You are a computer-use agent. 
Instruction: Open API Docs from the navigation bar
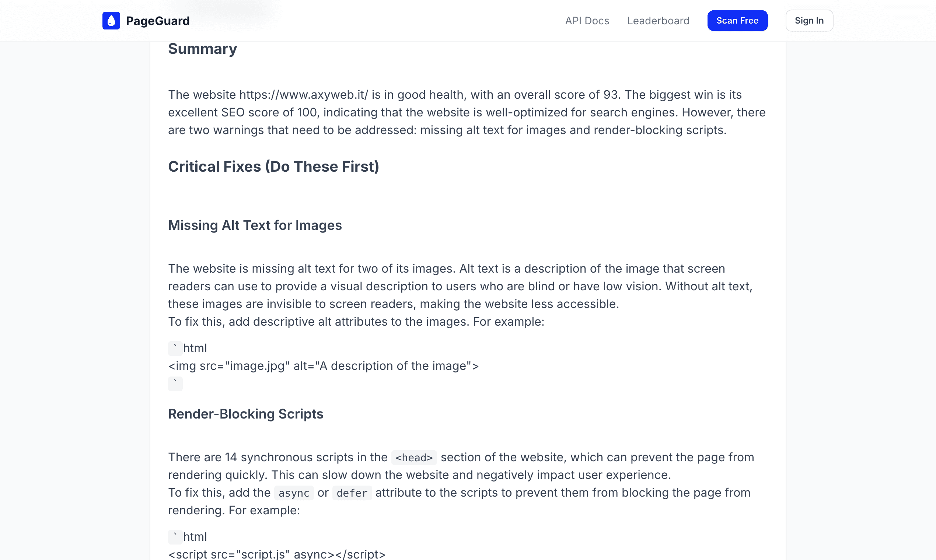[x=587, y=21]
